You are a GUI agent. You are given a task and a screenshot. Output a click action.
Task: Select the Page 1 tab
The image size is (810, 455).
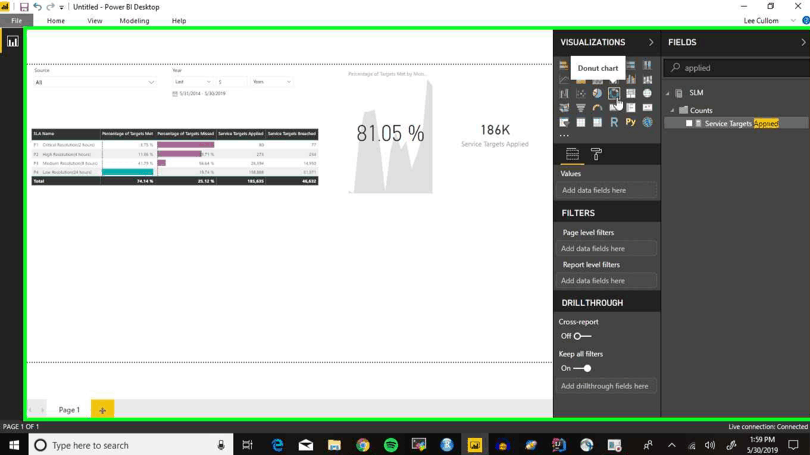pyautogui.click(x=69, y=410)
